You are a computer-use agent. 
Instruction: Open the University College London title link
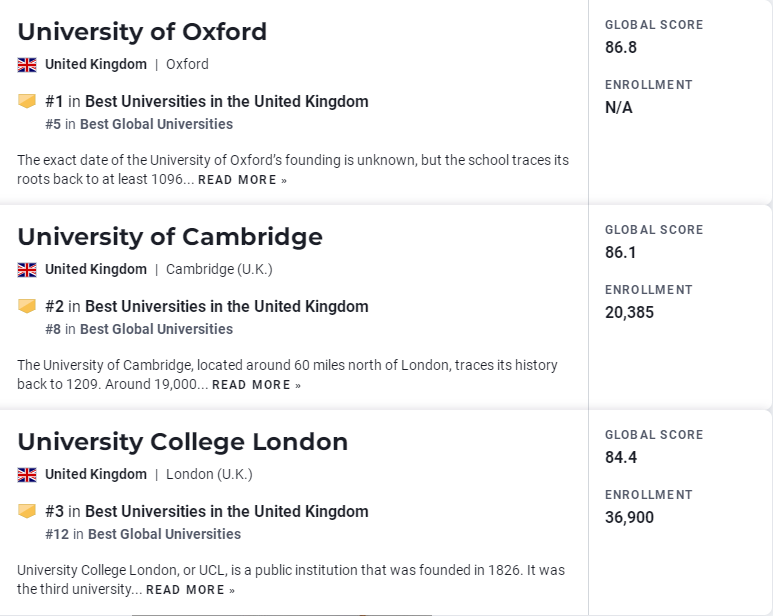pyautogui.click(x=182, y=442)
